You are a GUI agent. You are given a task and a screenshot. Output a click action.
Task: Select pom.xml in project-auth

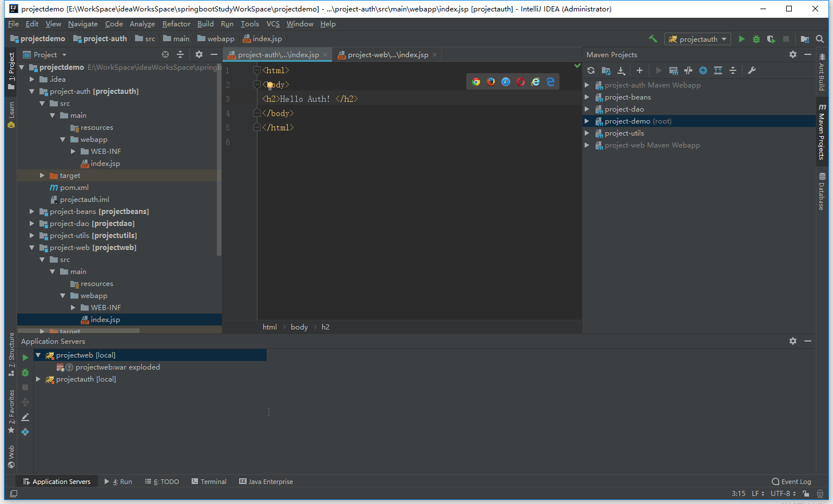(74, 188)
